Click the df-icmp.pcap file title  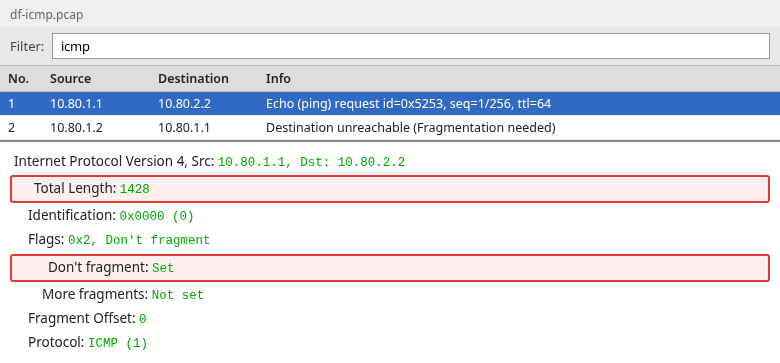pos(47,14)
